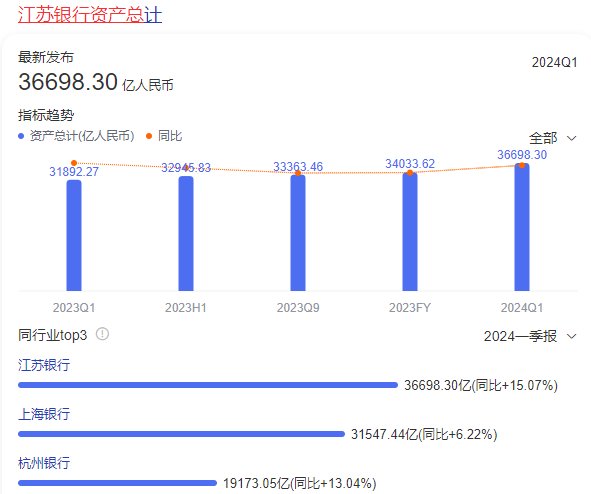Image resolution: width=591 pixels, height=494 pixels.
Task: Toggle 同比 legend series
Action: pos(164,136)
